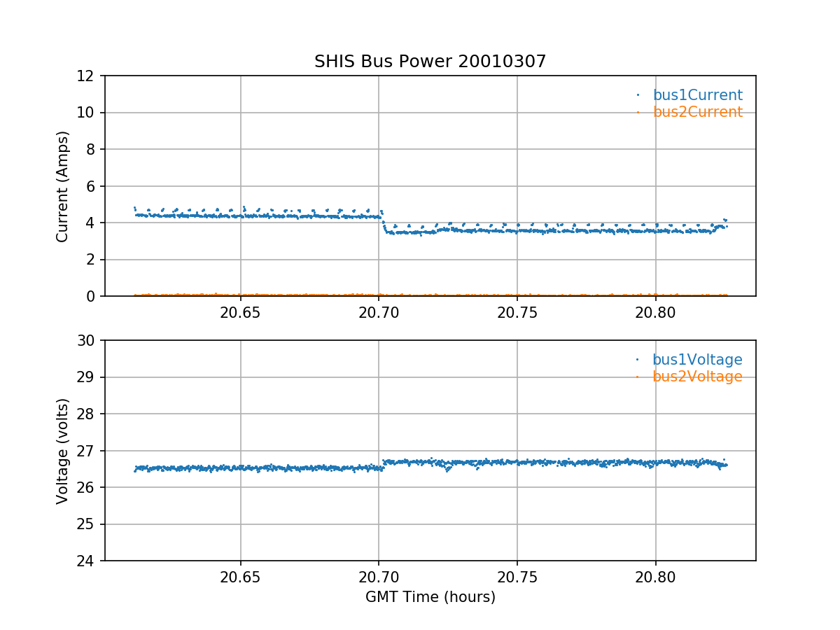Click the bus1Voltage legend label

click(697, 360)
